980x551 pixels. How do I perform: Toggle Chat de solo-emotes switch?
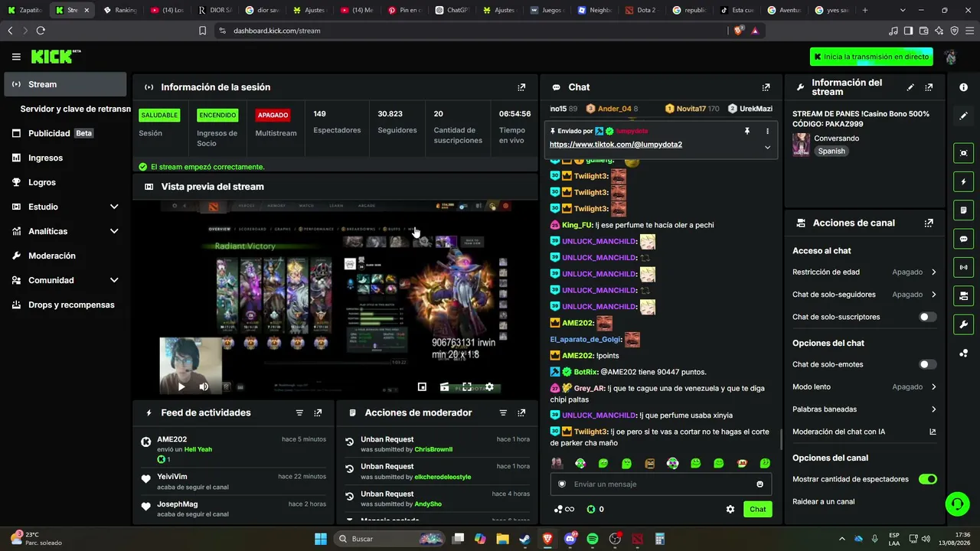927,364
